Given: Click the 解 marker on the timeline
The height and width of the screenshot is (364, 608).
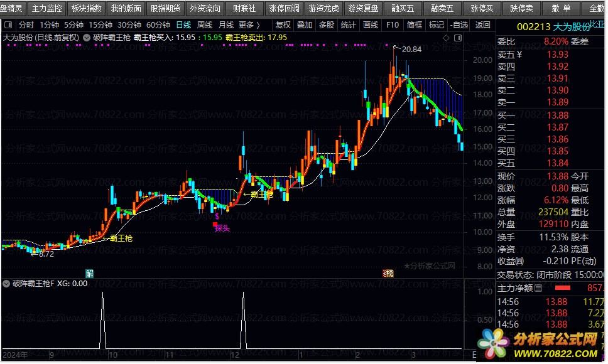Looking at the screenshot, I should 90,274.
